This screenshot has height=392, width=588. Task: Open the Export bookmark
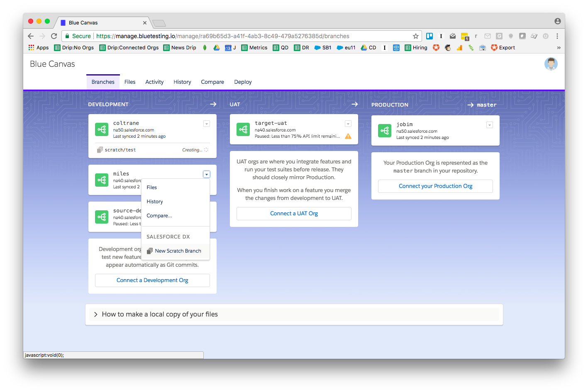(x=503, y=48)
